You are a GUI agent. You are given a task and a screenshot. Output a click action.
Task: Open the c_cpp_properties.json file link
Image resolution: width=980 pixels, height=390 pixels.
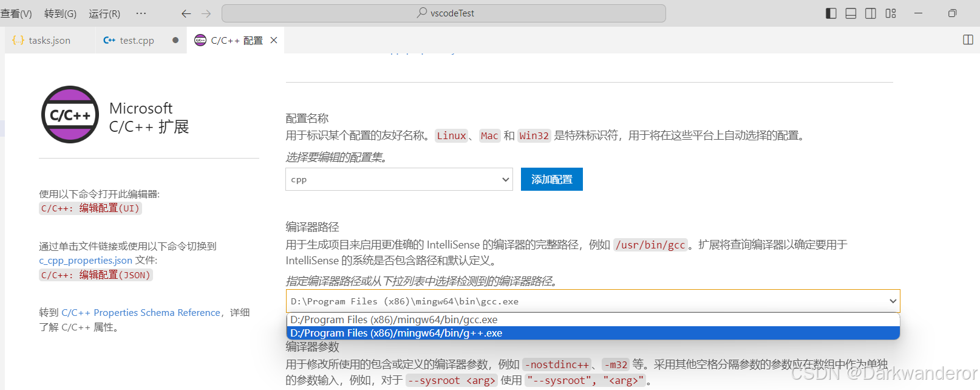[86, 261]
